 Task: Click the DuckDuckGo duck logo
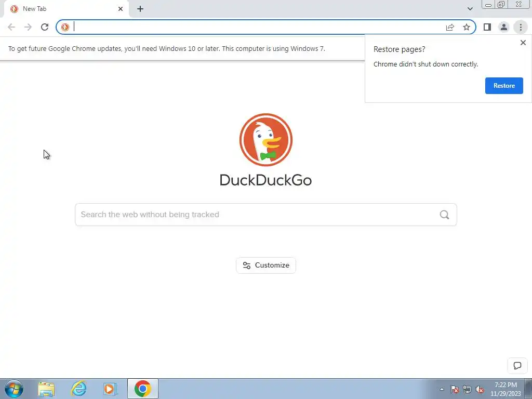pos(265,140)
